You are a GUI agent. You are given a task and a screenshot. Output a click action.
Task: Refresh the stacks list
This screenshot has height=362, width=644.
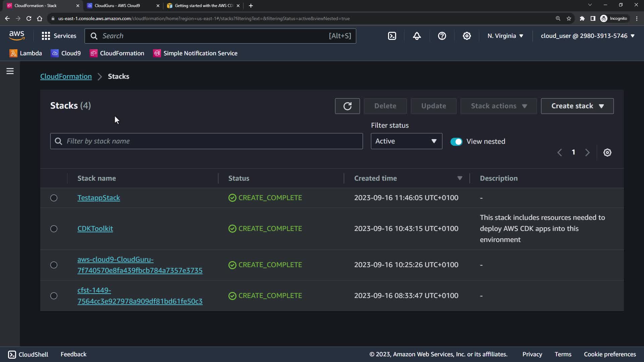[x=347, y=106]
